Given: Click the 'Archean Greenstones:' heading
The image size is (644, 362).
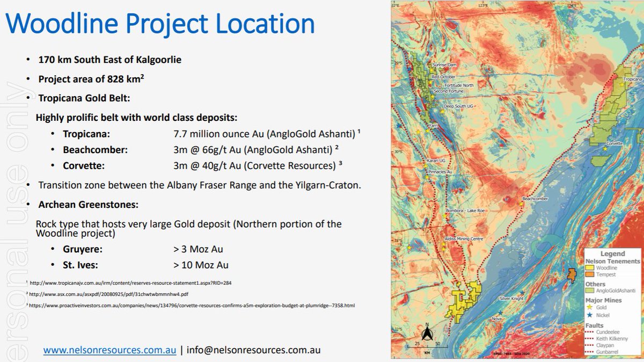Looking at the screenshot, I should tap(88, 205).
